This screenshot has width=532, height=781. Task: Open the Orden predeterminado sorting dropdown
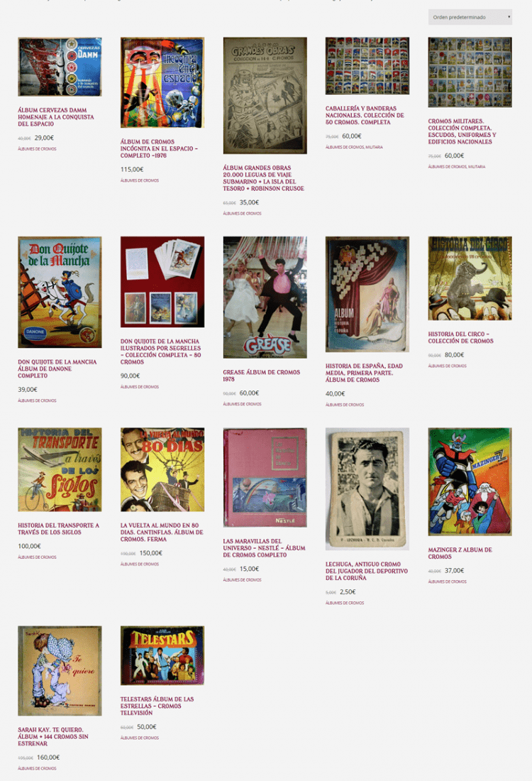click(x=470, y=17)
